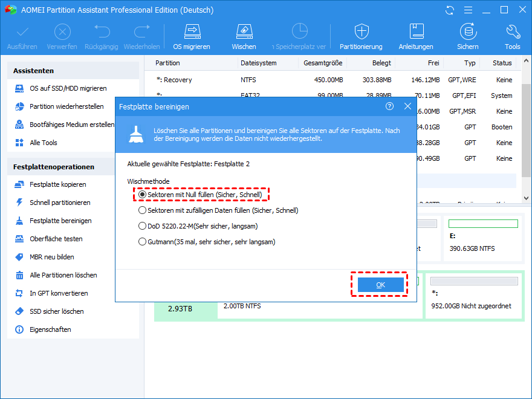
Task: Click the Rückgängig undo icon
Action: (102, 32)
